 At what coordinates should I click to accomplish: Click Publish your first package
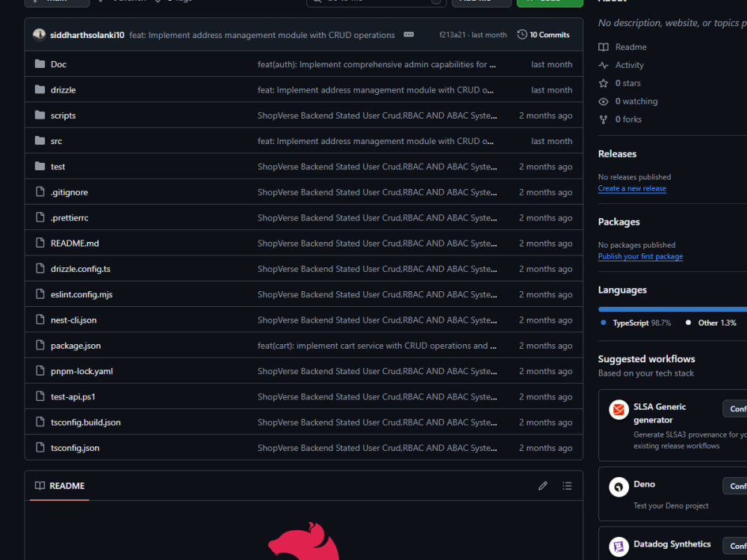tap(640, 257)
